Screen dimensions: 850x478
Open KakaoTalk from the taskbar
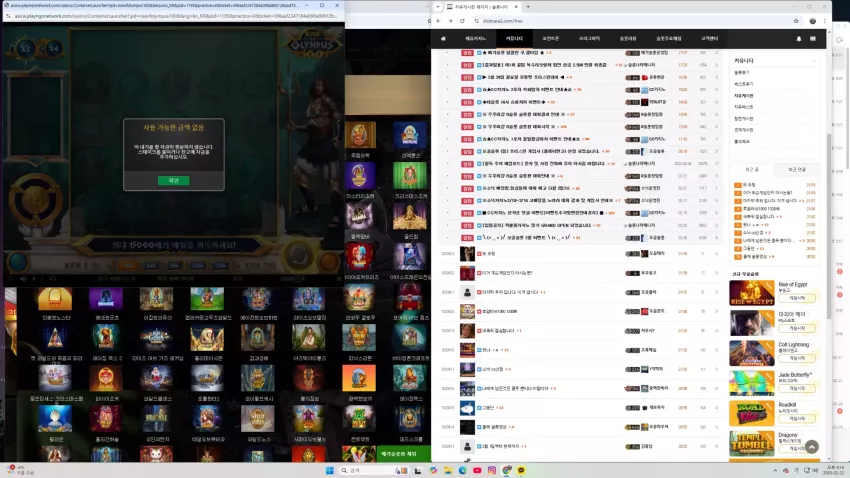521,470
